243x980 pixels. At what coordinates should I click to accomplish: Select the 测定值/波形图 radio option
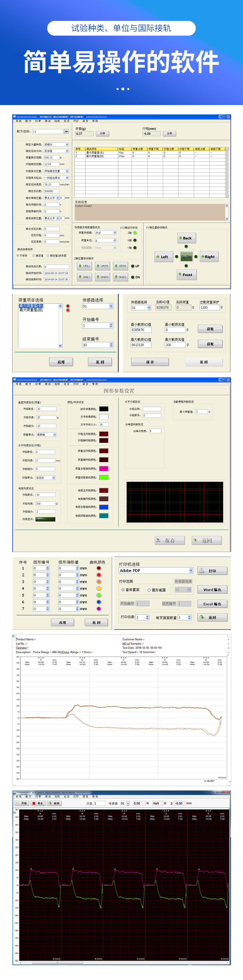pos(48,256)
